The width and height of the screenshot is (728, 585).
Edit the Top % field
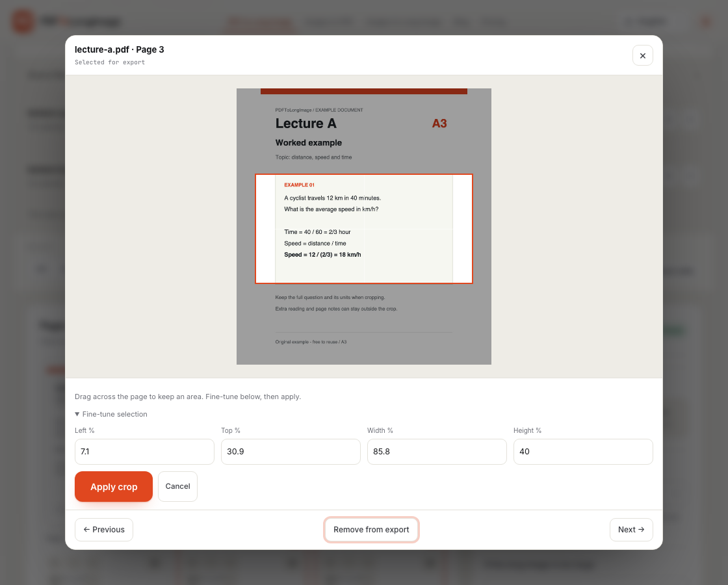291,452
